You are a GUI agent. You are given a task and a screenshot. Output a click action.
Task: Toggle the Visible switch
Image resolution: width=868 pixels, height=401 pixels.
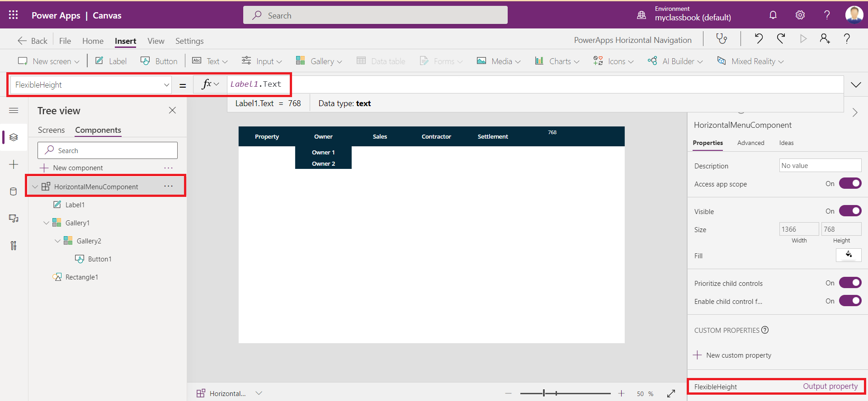(850, 211)
